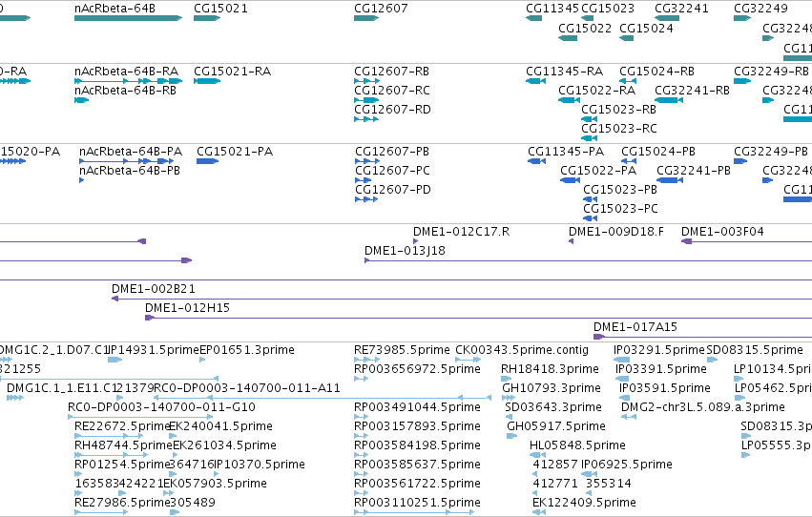Select protein CG12607-PD
Viewport: 812px width, 517px height.
366,199
